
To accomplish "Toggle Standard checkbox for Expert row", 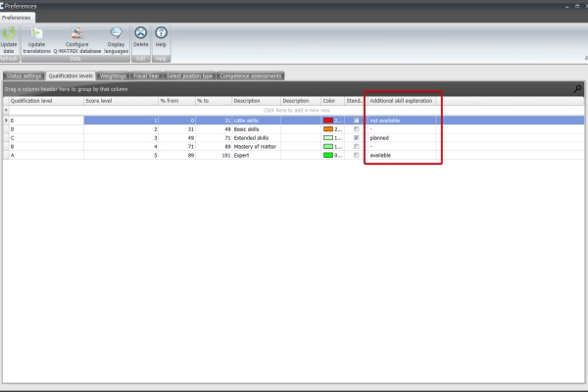I will (357, 155).
